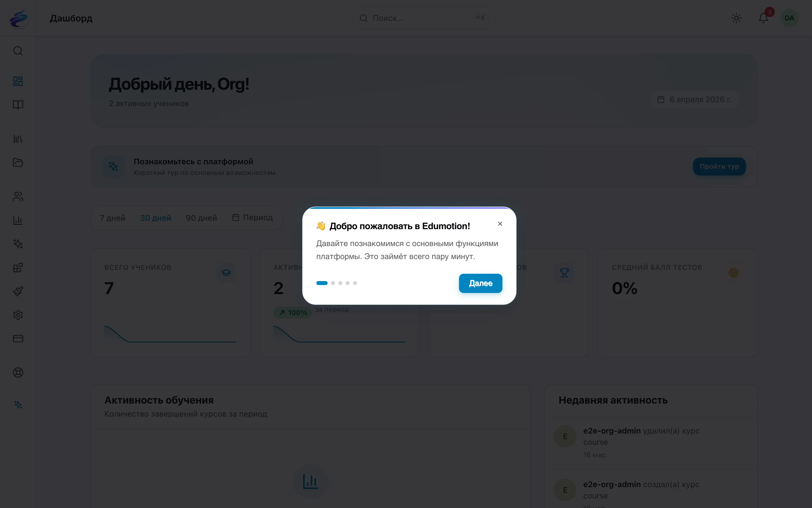Click the Всего учеников sparkline chart
This screenshot has height=508, width=812.
pos(170,334)
